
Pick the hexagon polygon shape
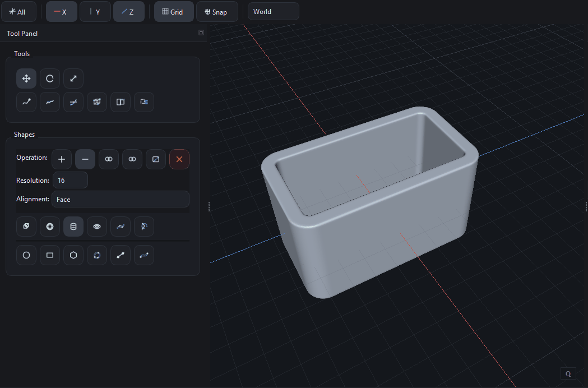(x=73, y=255)
